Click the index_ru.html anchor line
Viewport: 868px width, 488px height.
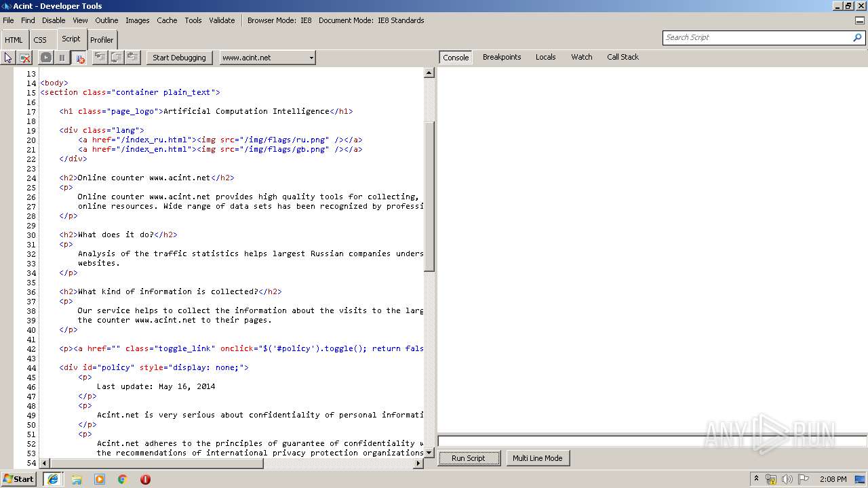220,140
